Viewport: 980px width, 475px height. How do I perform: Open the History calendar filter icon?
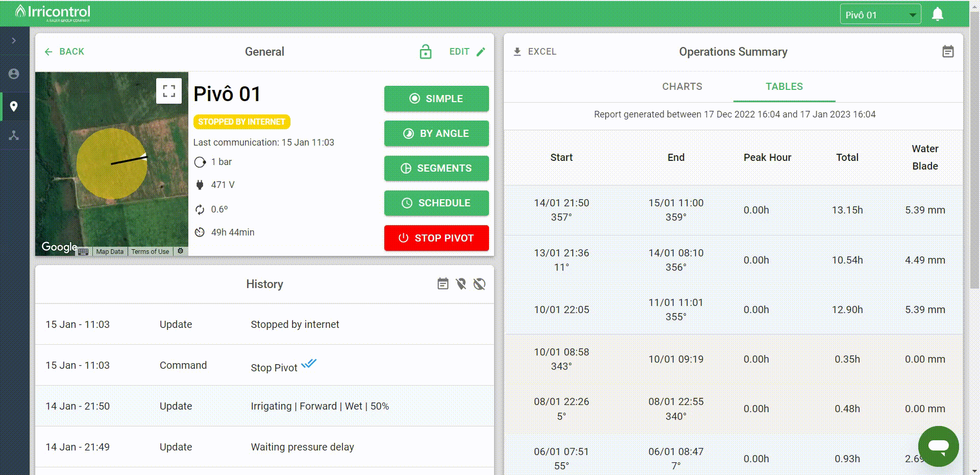[x=443, y=284]
